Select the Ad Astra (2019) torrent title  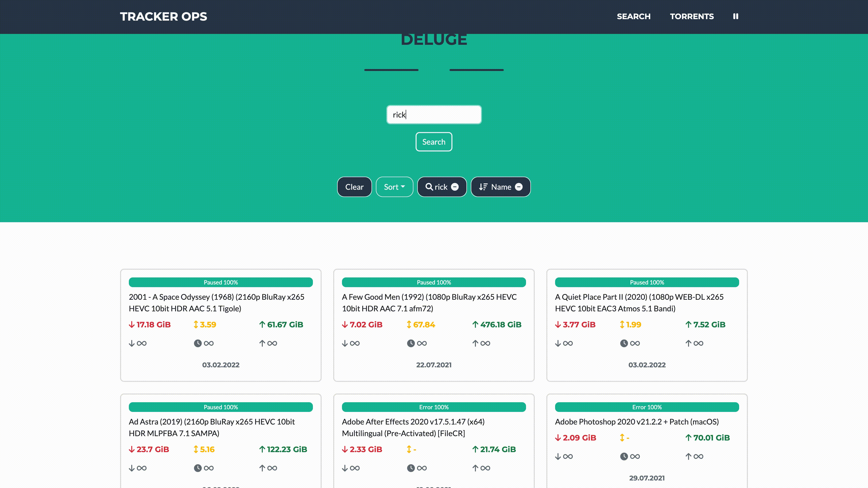[x=212, y=427]
